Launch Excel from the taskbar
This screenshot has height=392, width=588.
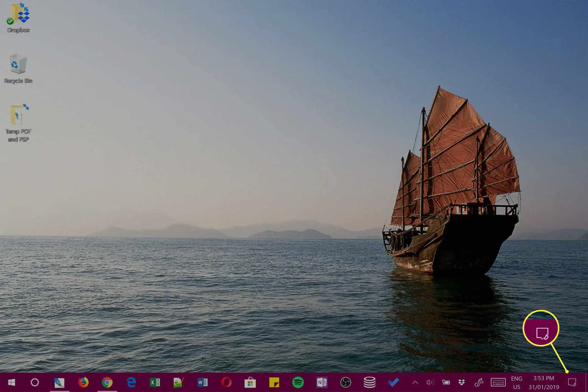[155, 382]
